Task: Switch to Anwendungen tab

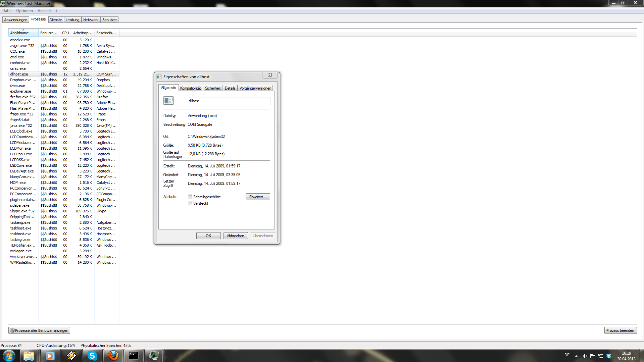Action: pos(16,20)
